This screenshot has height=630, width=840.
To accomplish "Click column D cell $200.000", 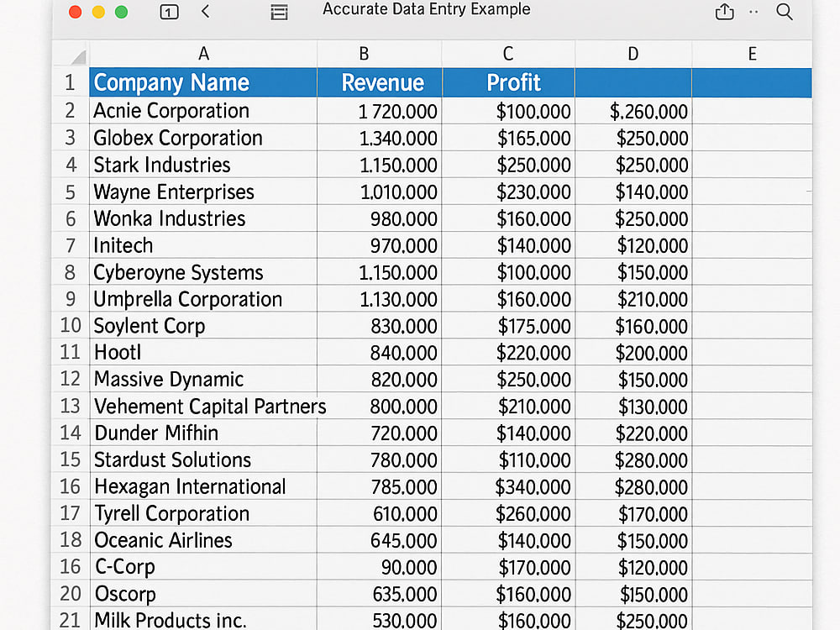I will (633, 353).
